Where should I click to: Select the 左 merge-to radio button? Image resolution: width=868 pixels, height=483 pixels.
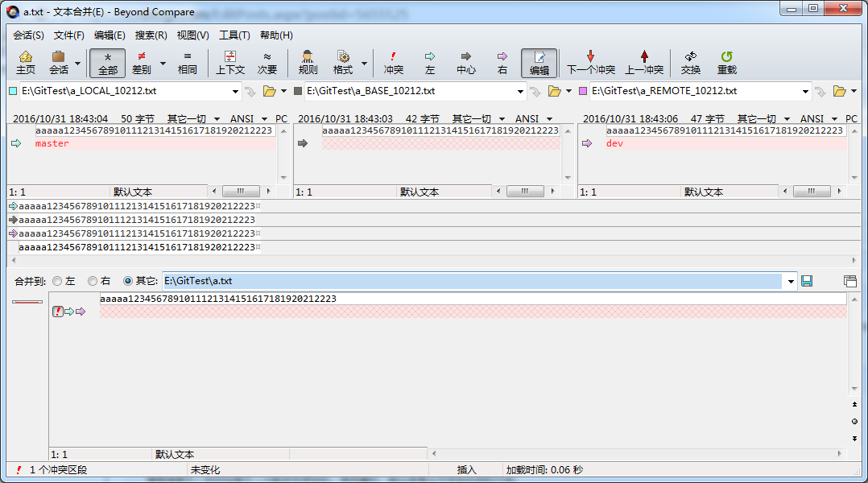pyautogui.click(x=57, y=281)
